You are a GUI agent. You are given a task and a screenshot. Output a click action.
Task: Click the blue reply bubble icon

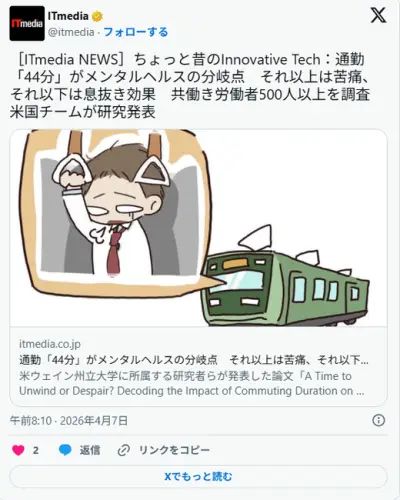pos(65,450)
